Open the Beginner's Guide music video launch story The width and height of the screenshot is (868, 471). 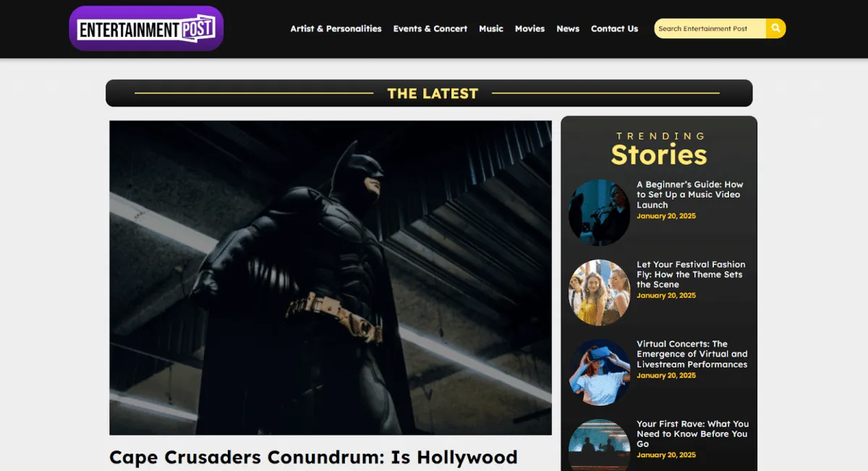(x=690, y=195)
